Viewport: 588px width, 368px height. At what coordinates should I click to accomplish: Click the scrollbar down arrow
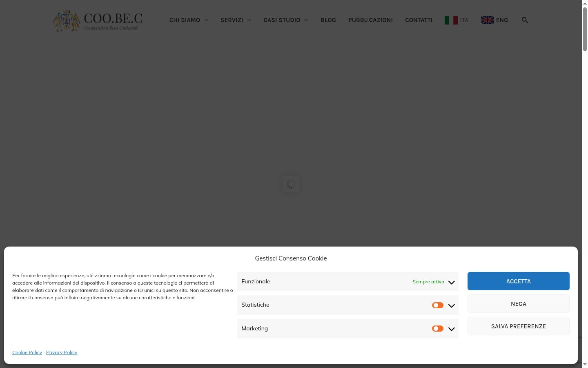click(x=585, y=365)
